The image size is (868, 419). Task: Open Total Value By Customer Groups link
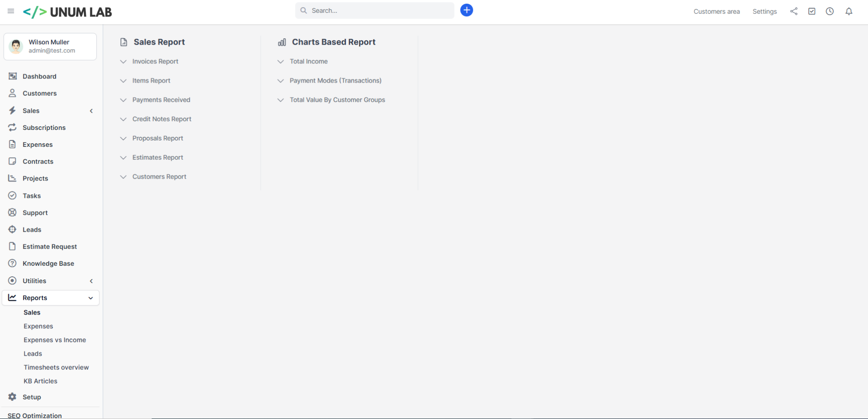point(337,99)
